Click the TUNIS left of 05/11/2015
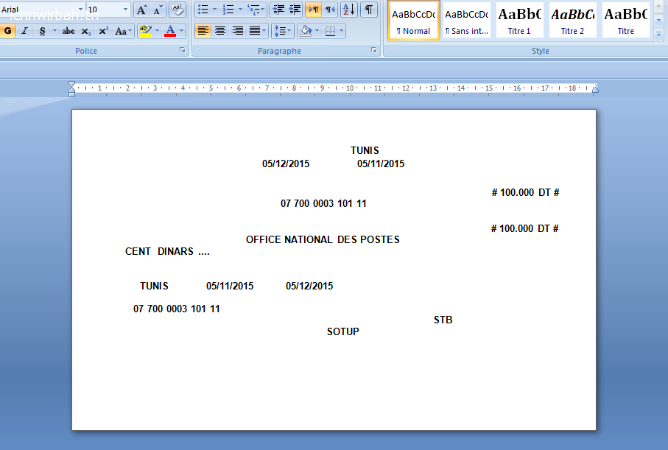The width and height of the screenshot is (668, 450). [154, 286]
